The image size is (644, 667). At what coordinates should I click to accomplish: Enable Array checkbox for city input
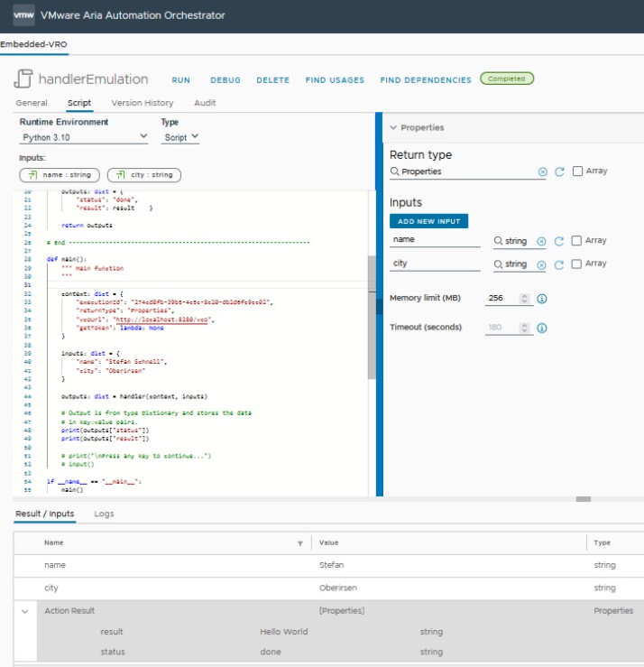[576, 264]
